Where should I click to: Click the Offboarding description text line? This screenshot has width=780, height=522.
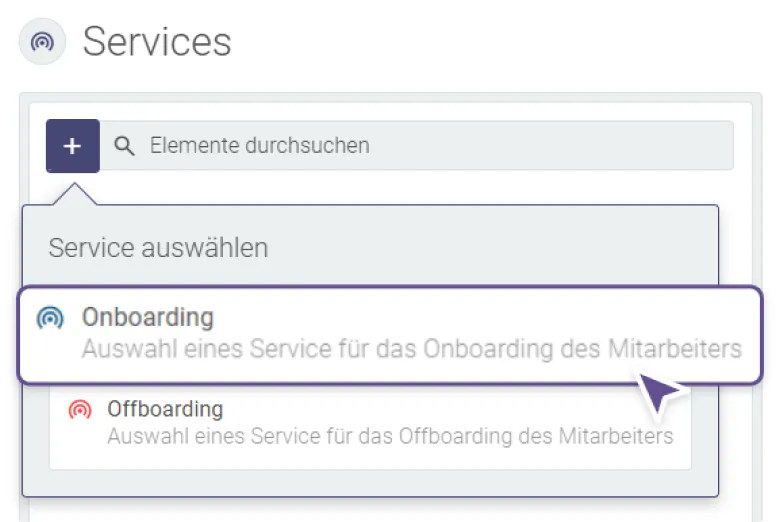click(x=390, y=436)
